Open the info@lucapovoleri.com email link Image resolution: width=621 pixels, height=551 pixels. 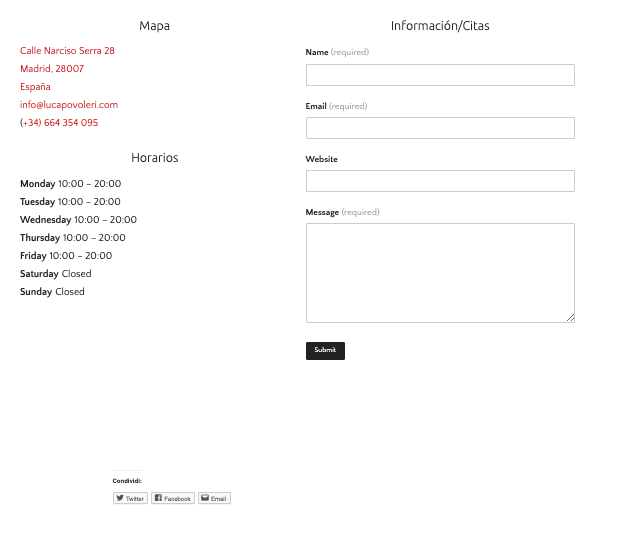pyautogui.click(x=69, y=105)
